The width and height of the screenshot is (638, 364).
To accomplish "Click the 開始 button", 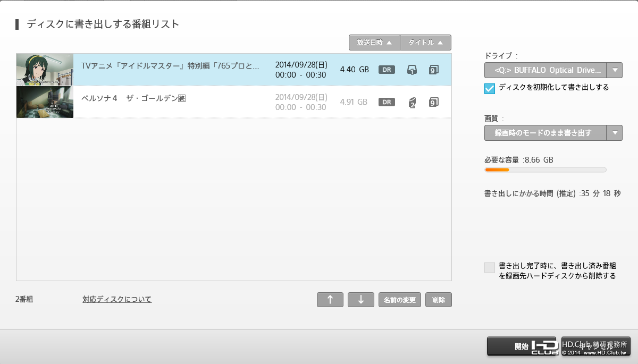I will tap(522, 346).
